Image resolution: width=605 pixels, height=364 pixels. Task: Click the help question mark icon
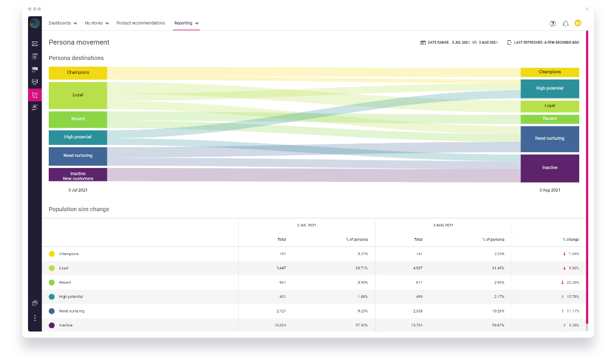pyautogui.click(x=553, y=23)
